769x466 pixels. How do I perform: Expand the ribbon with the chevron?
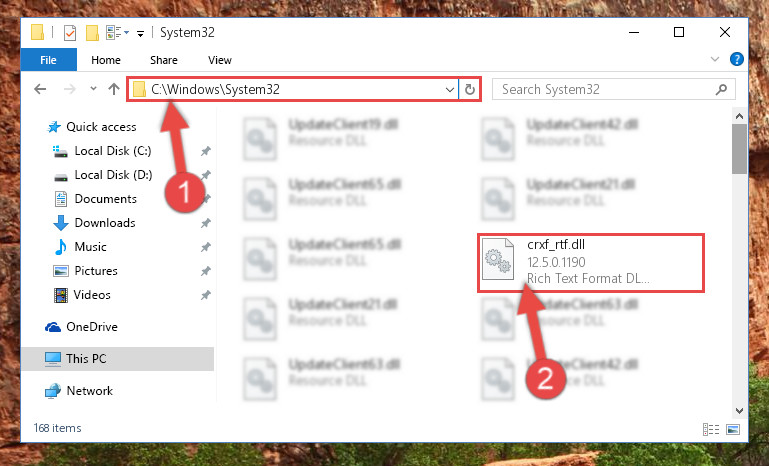(715, 59)
